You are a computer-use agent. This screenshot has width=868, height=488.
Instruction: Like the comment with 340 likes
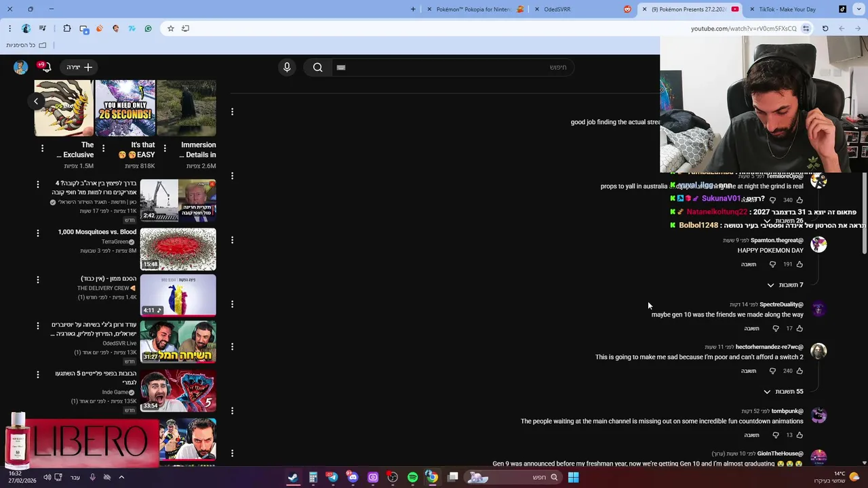point(800,200)
